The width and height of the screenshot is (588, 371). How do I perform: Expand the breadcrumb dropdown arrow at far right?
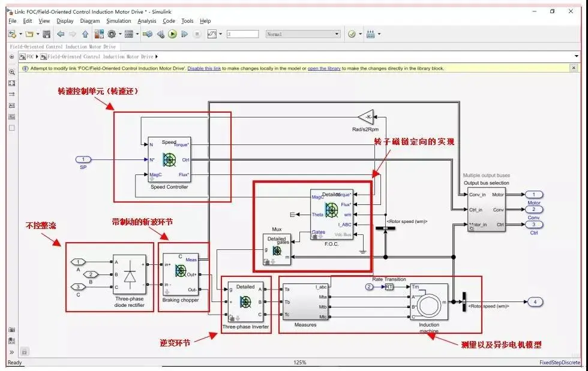pos(577,56)
